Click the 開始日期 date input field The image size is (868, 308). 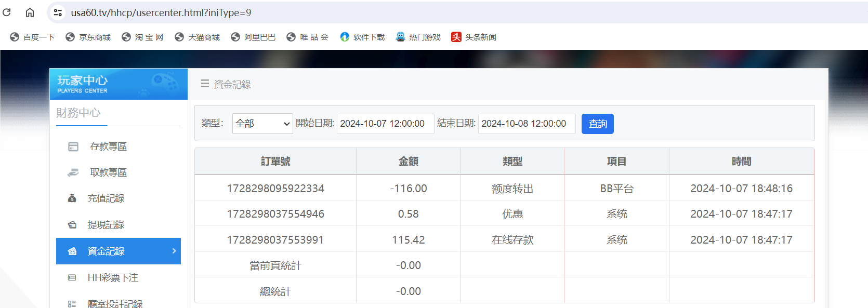(x=385, y=124)
